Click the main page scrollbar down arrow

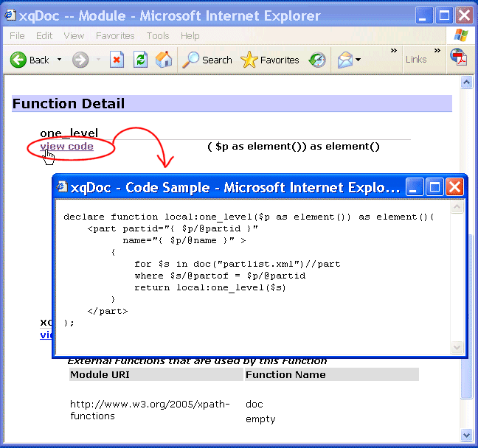[466, 434]
